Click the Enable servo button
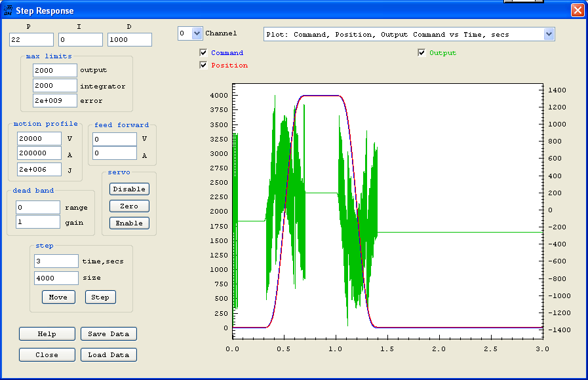 (129, 223)
